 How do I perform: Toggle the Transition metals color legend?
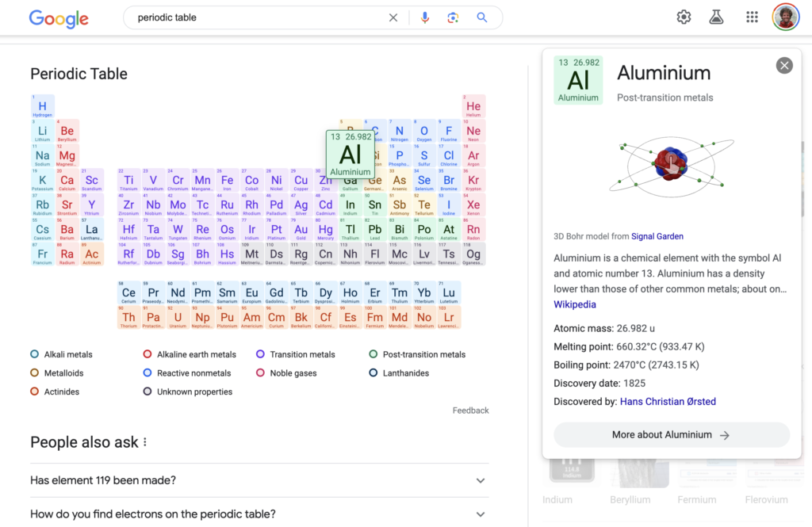pos(296,354)
